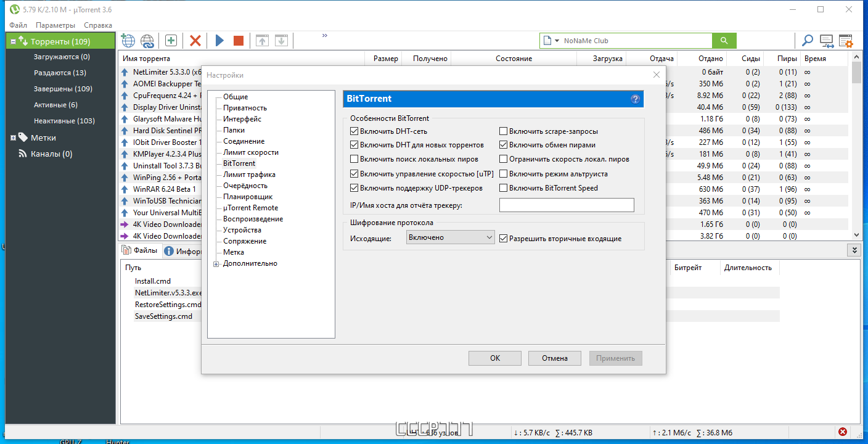Enable the Включить BitTorrent Speed checkbox
868x444 pixels.
tap(503, 188)
